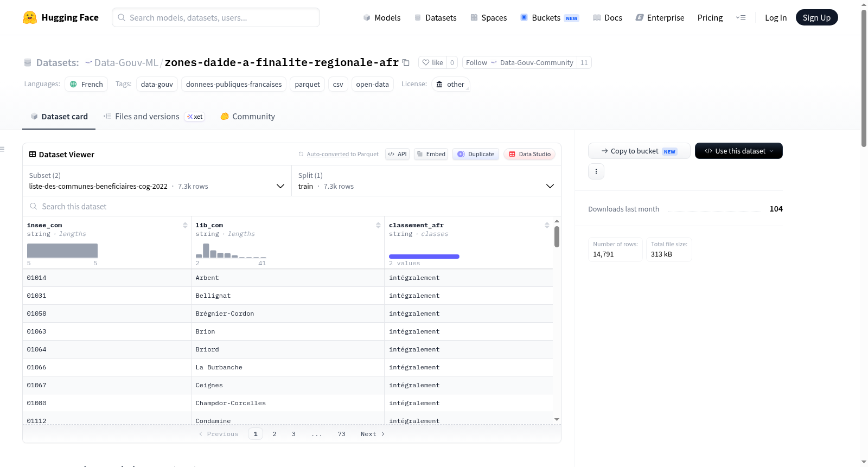Open the Models page

pos(382,17)
